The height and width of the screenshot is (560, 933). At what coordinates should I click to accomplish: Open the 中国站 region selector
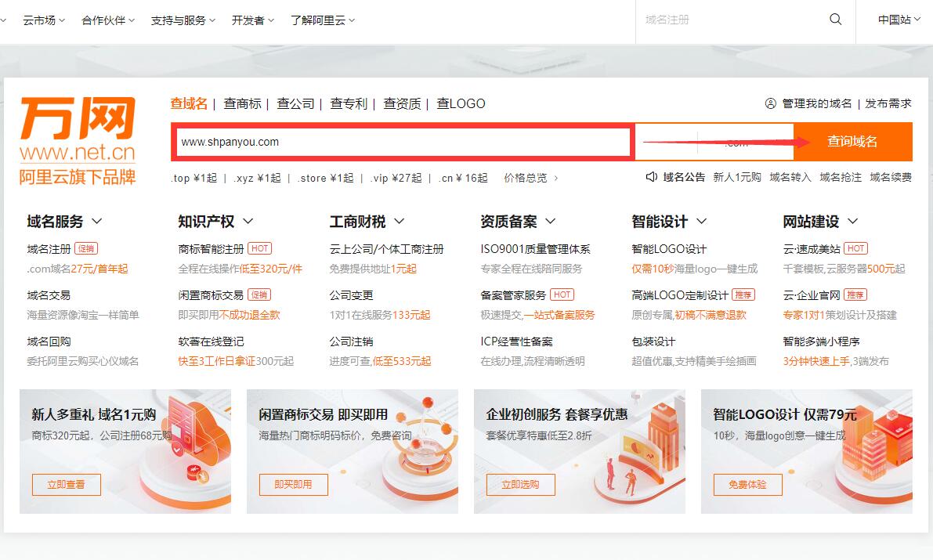pos(899,20)
